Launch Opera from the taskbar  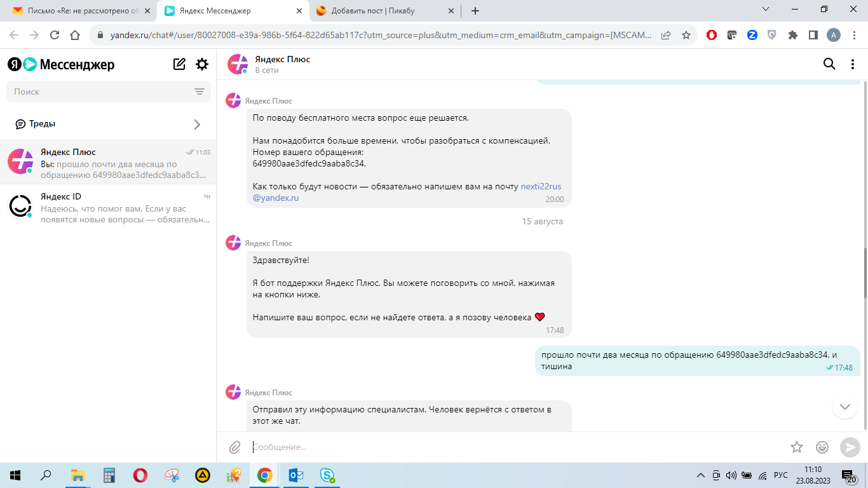coord(140,475)
